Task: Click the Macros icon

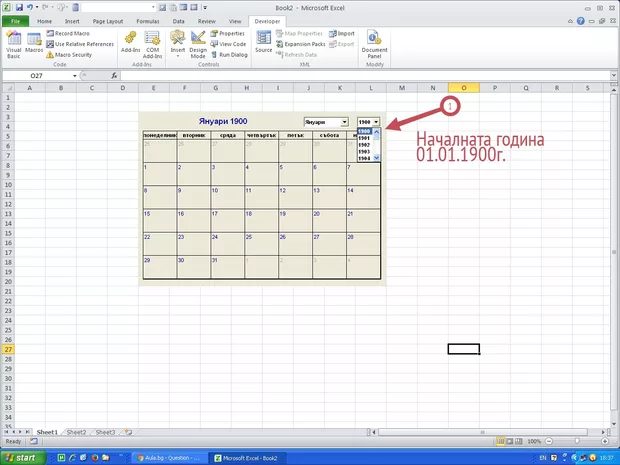Action: [35, 44]
